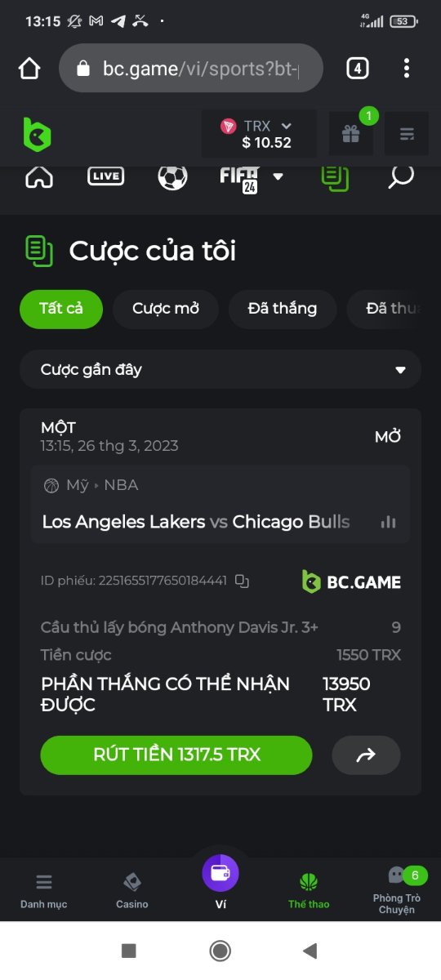The image size is (441, 980).
Task: Open Casino in bottom navigation
Action: point(132,891)
